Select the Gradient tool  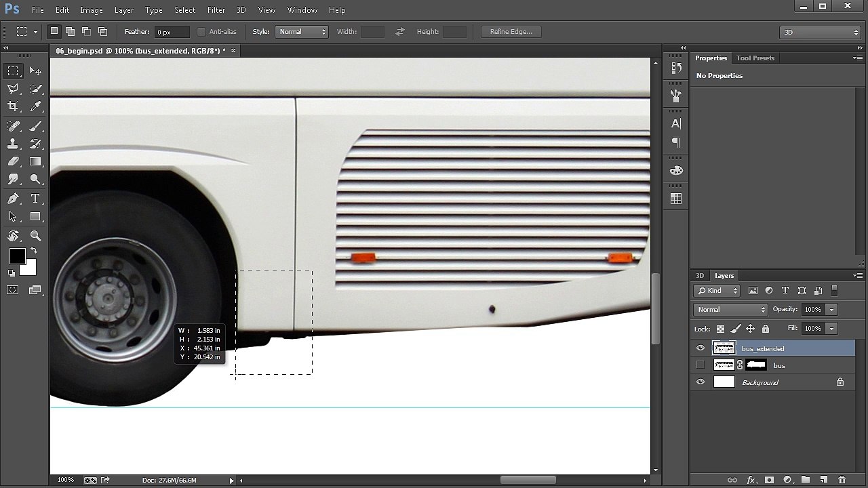(35, 161)
